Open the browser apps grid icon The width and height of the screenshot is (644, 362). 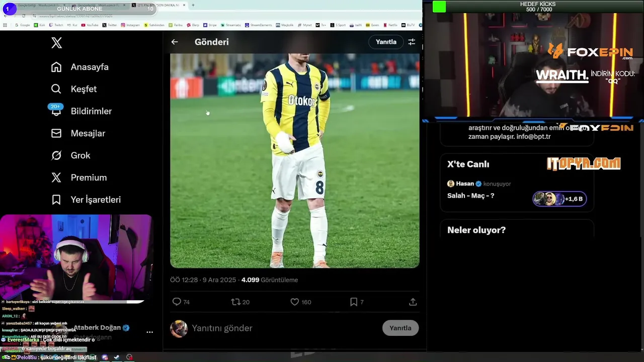pyautogui.click(x=5, y=25)
